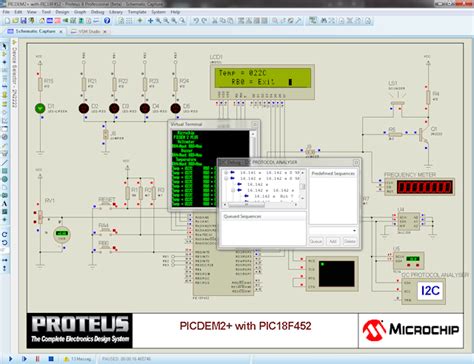This screenshot has height=364, width=474.
Task: Click the Delete button in protocol analyser
Action: pyautogui.click(x=349, y=241)
